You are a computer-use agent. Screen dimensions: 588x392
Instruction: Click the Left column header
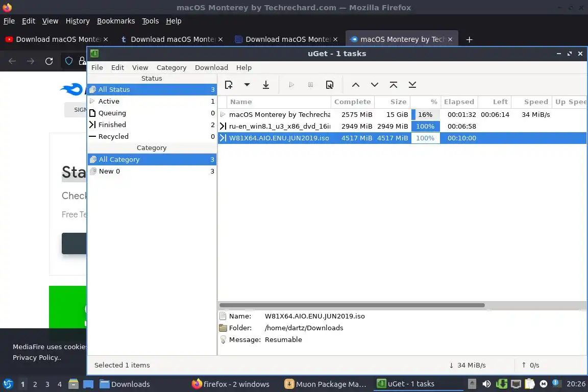495,102
